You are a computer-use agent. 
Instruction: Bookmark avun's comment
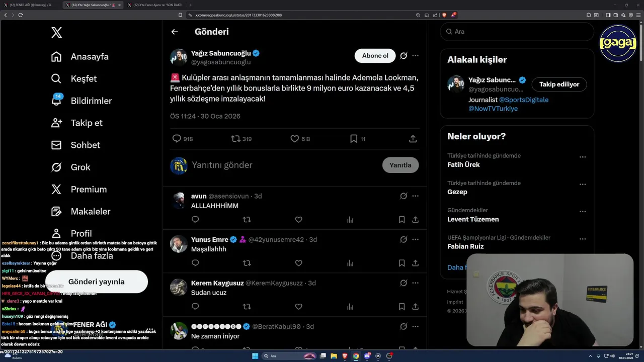click(401, 220)
